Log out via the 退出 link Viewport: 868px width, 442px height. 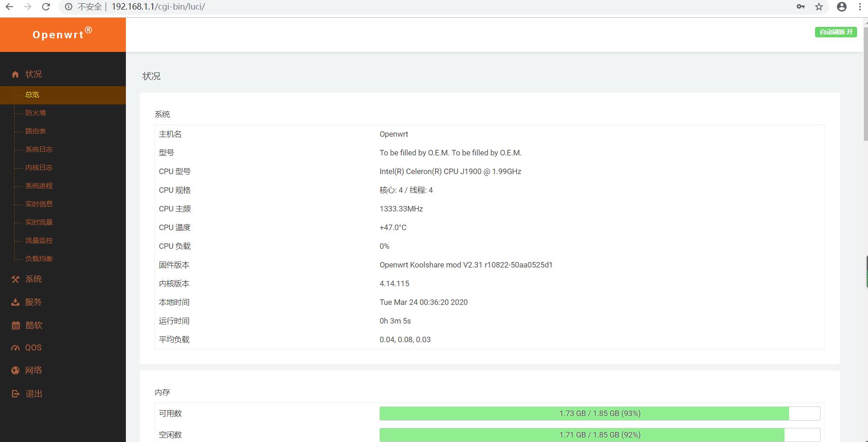pyautogui.click(x=34, y=394)
